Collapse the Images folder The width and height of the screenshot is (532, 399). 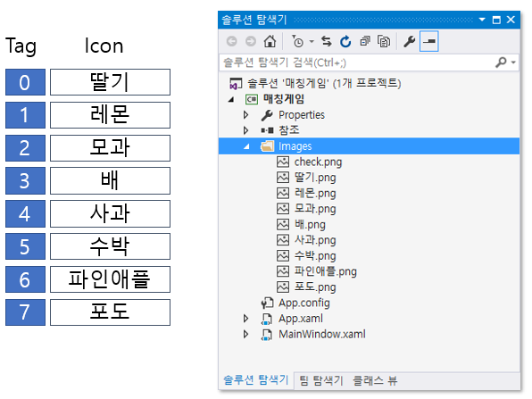pyautogui.click(x=246, y=146)
